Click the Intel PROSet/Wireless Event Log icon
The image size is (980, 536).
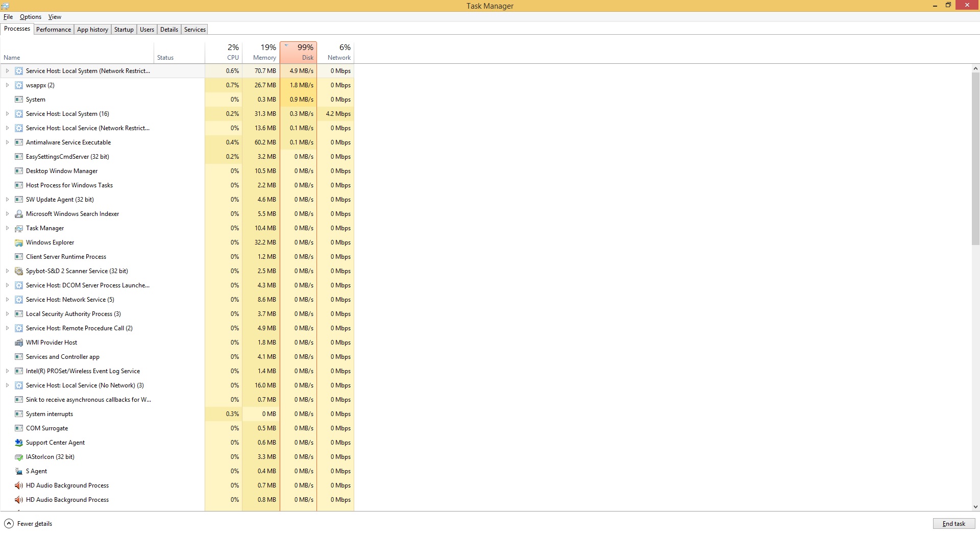pos(19,371)
